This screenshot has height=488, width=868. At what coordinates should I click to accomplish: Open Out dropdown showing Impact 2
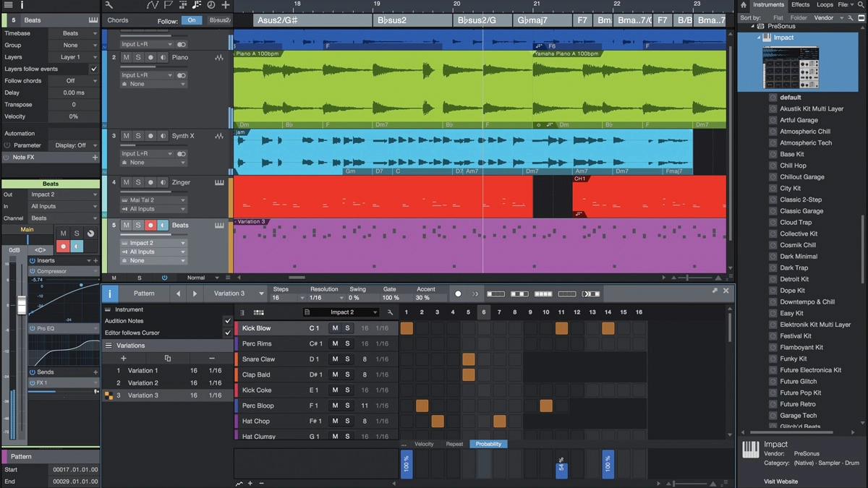(64, 194)
